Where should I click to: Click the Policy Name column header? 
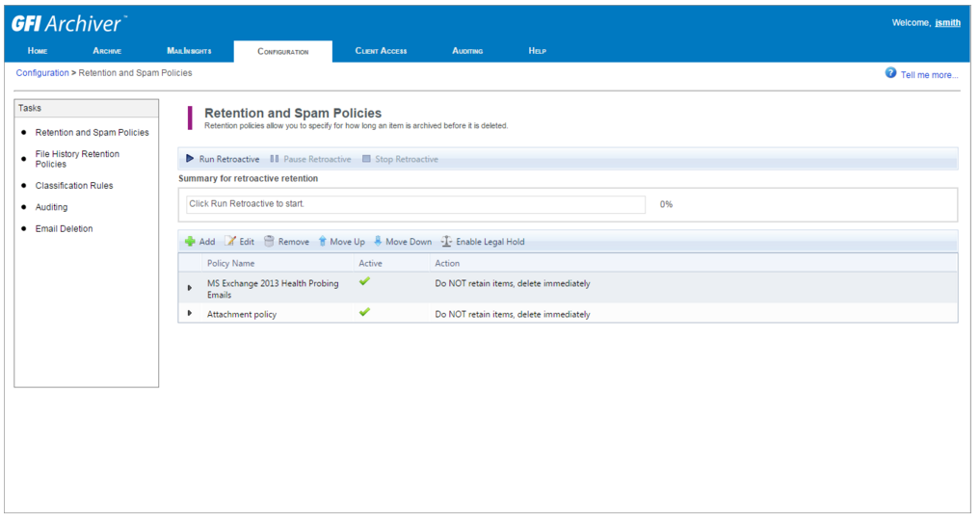point(230,264)
